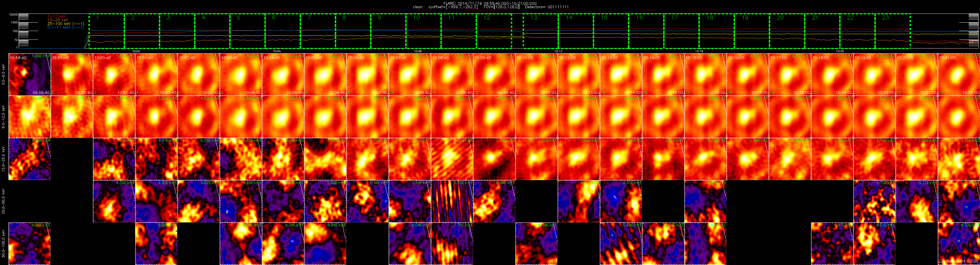Select time interval 1 in the lightcurve

106,31
